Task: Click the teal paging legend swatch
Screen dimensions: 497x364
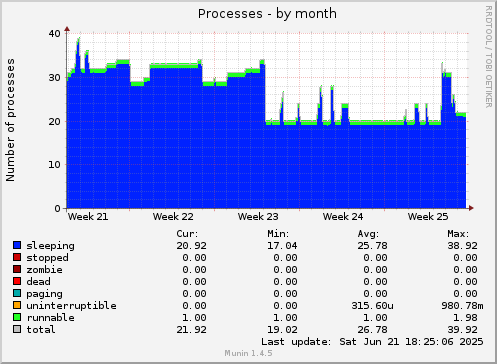Action: coord(17,293)
